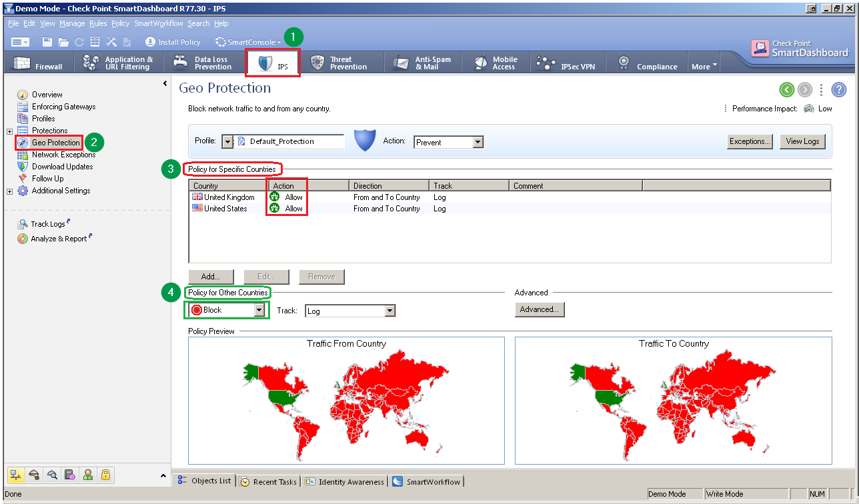Click the yellow padlock icon in bottom panel
The height and width of the screenshot is (504, 859).
[x=105, y=475]
